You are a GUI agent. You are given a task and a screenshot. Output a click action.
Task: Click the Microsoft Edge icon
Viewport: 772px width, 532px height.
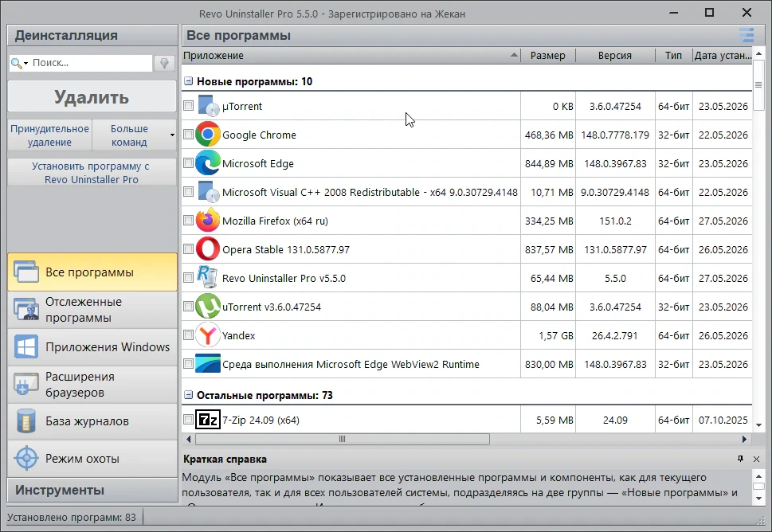coord(208,163)
